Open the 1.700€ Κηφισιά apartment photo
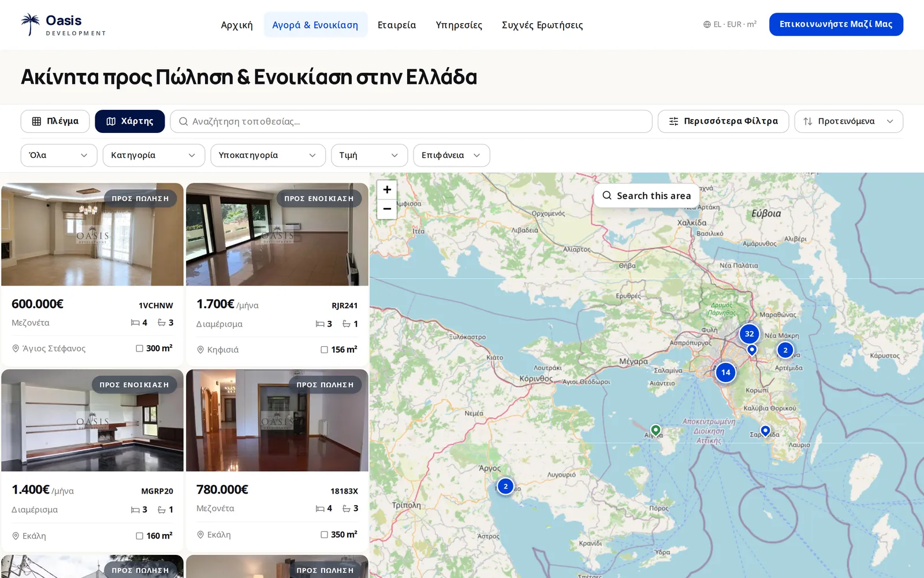The width and height of the screenshot is (924, 578). (x=277, y=234)
